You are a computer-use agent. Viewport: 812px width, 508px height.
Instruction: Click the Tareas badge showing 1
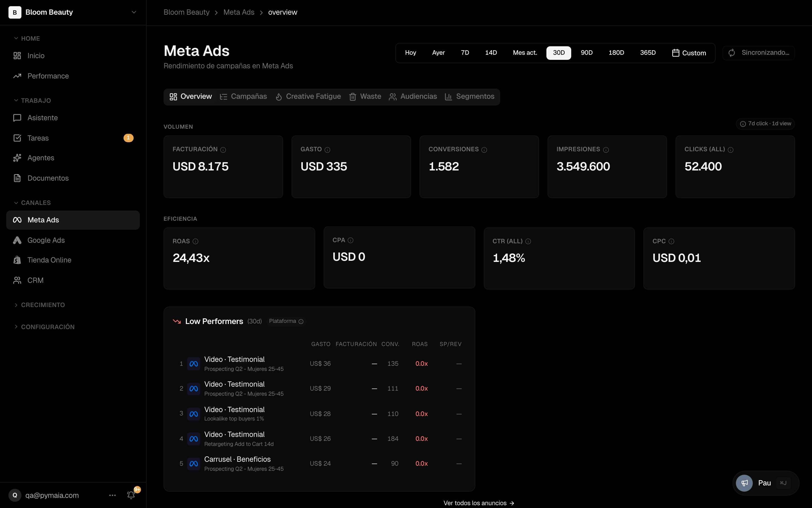[129, 138]
